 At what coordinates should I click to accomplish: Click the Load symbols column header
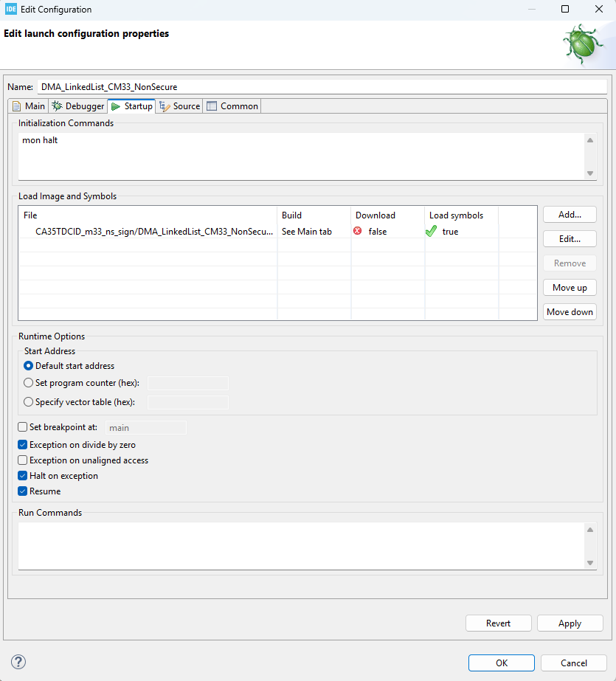click(x=462, y=215)
